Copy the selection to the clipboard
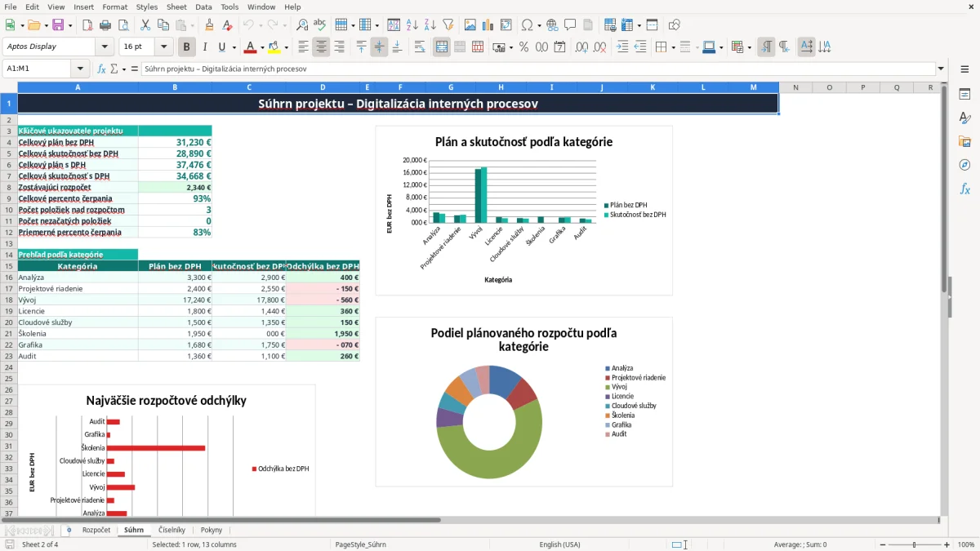The height and width of the screenshot is (551, 980). (163, 25)
